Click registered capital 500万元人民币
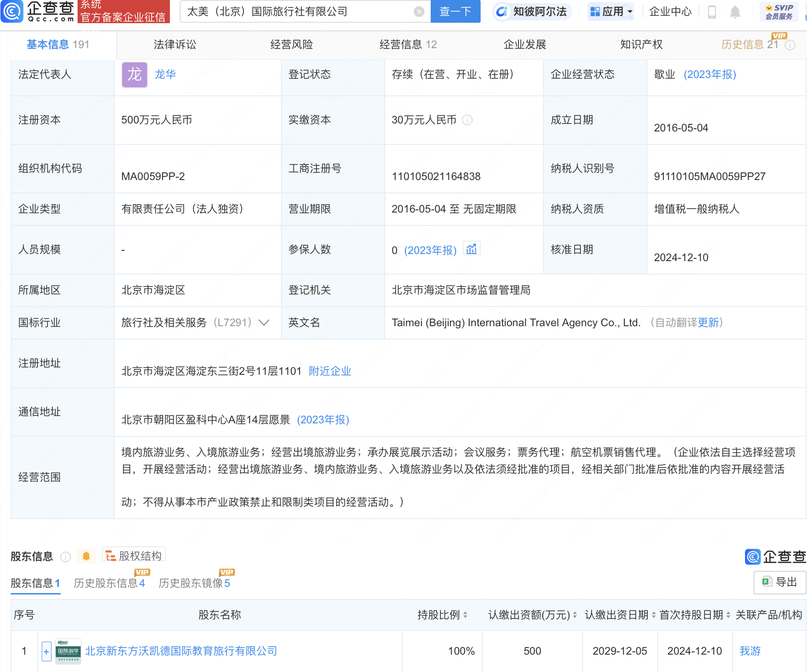807x672 pixels. tap(156, 120)
